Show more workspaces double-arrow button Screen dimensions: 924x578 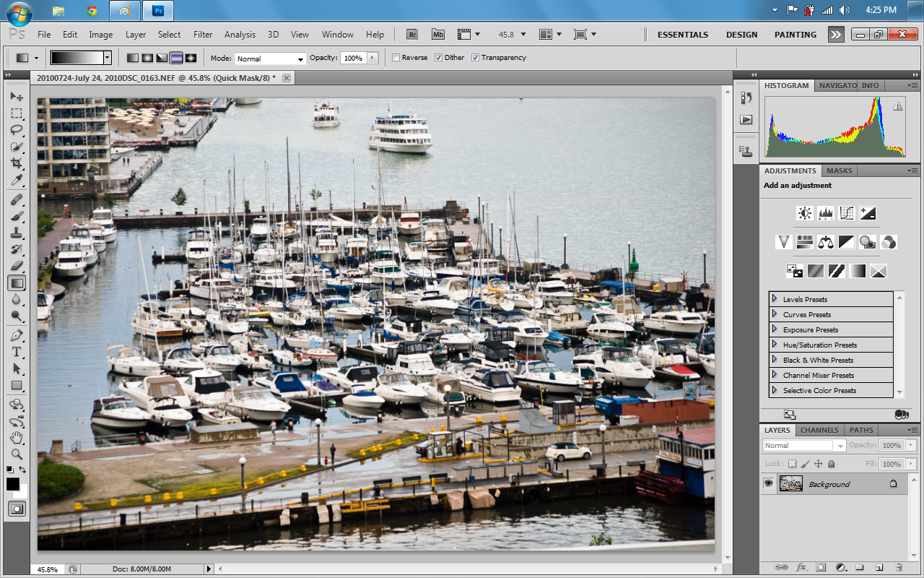tap(836, 34)
